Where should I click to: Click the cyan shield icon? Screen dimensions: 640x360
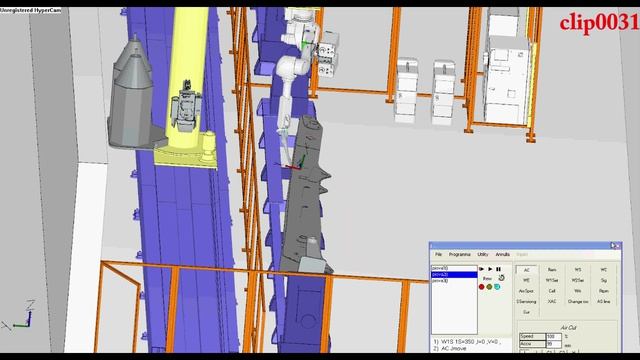[497, 287]
